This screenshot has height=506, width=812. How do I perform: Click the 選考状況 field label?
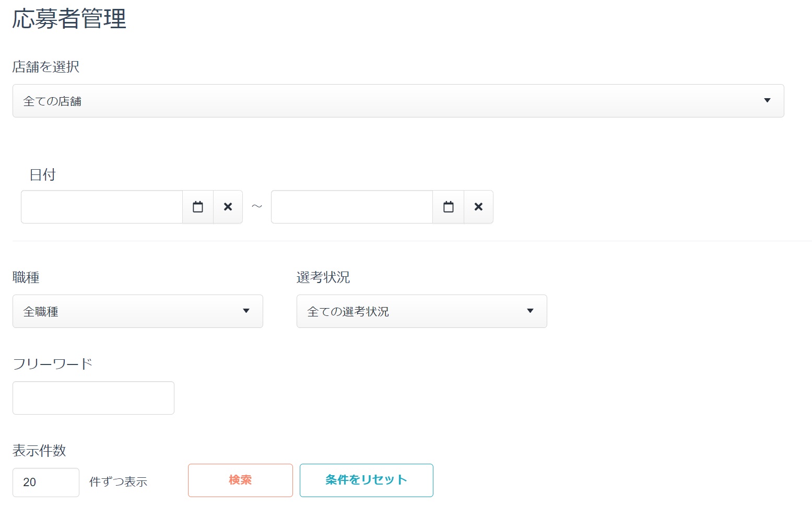click(x=323, y=277)
